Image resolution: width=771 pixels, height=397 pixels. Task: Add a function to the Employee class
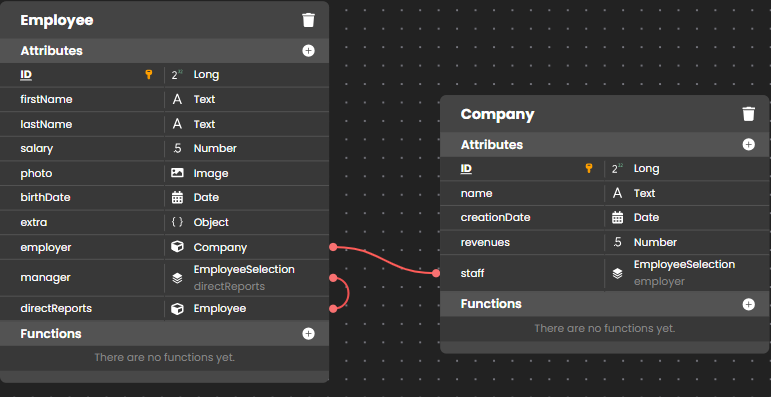click(x=308, y=334)
